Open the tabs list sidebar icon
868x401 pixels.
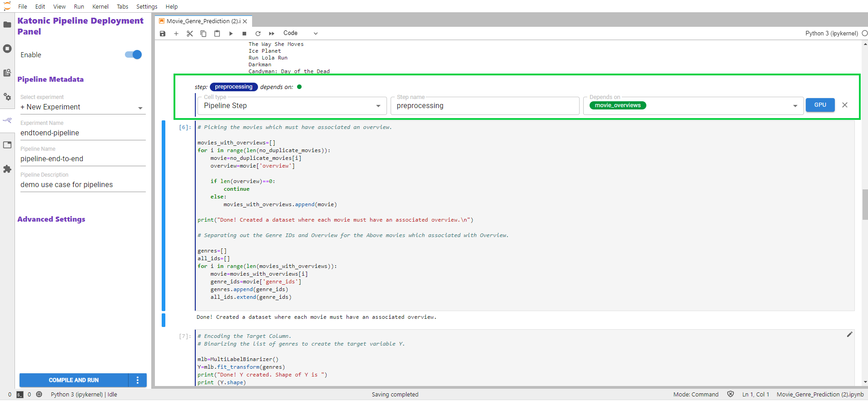coord(7,145)
